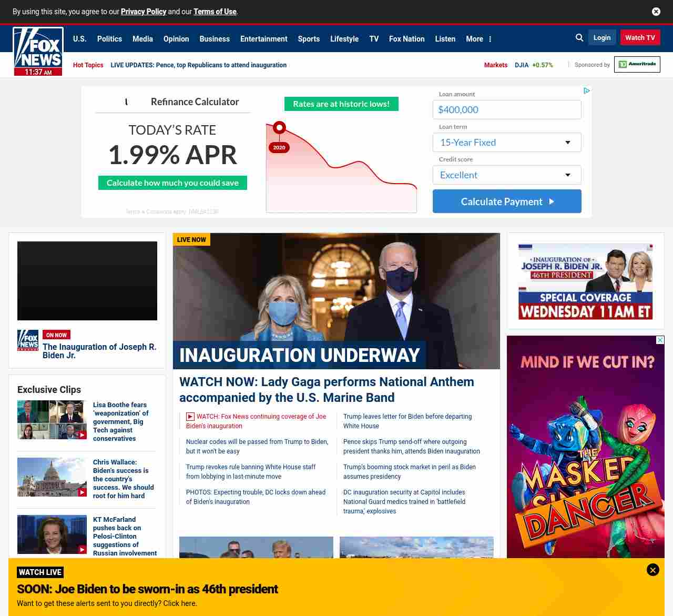Screen dimensions: 673x616
Task: Click the Fox News logo
Action: click(38, 51)
